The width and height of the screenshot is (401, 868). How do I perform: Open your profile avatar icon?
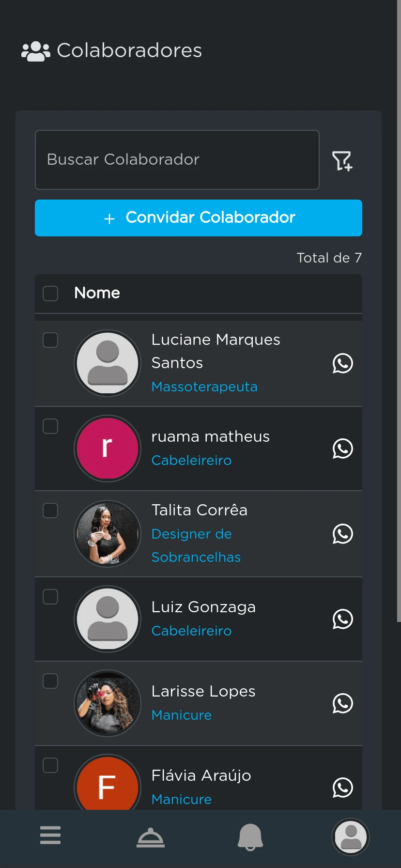(351, 837)
